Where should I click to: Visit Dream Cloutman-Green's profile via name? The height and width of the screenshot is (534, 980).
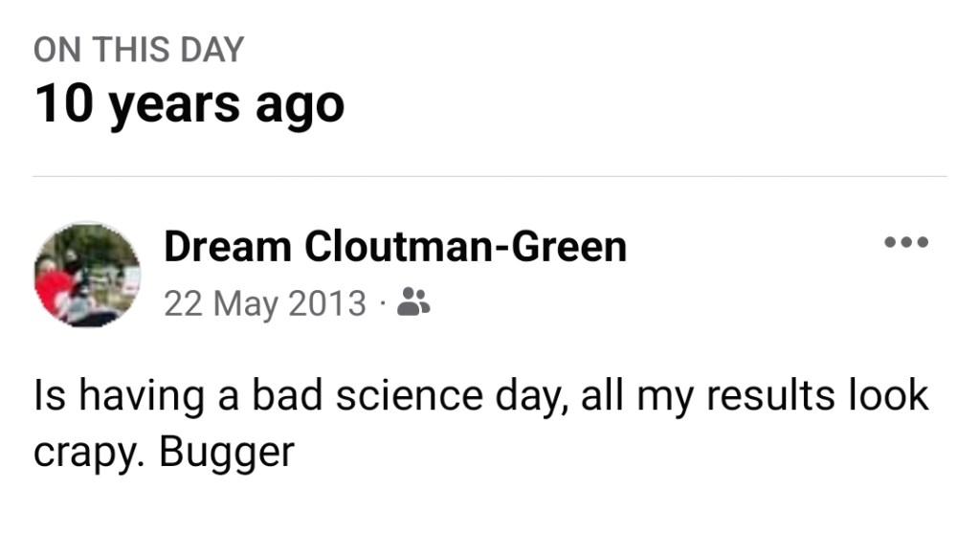click(394, 247)
